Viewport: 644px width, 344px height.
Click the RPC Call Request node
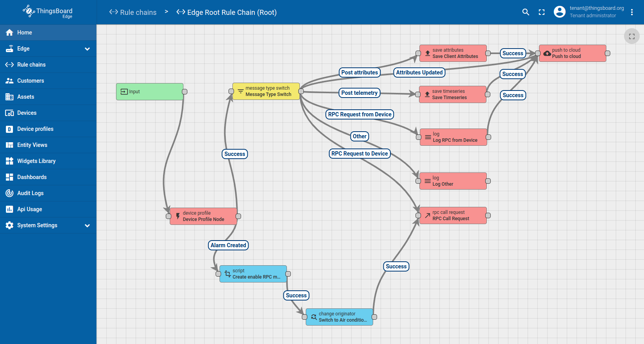click(453, 215)
